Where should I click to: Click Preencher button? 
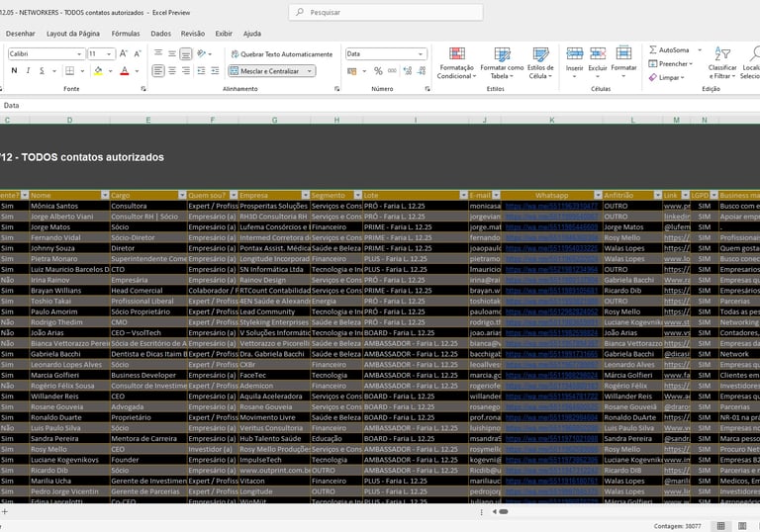671,63
